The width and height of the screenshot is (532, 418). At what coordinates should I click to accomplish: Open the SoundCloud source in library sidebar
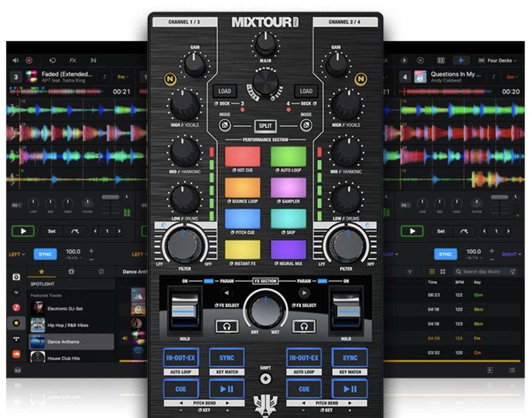pos(16,354)
